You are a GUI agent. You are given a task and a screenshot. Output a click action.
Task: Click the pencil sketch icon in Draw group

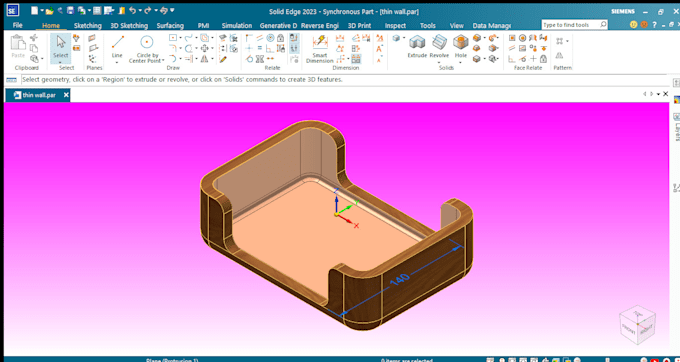pyautogui.click(x=222, y=59)
